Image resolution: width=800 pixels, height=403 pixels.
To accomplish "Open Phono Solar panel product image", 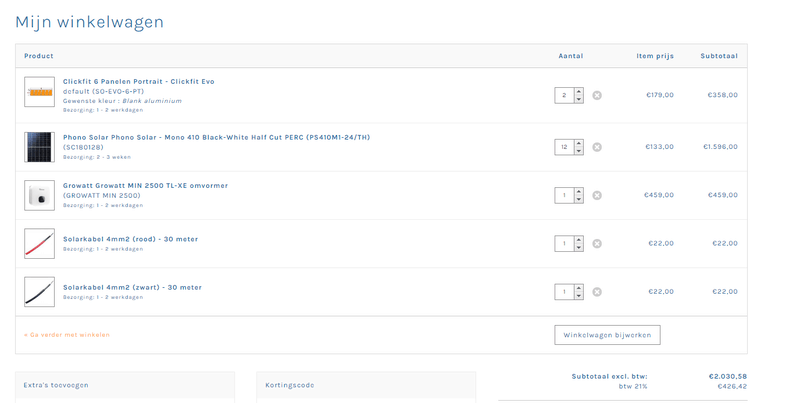I will coord(40,147).
